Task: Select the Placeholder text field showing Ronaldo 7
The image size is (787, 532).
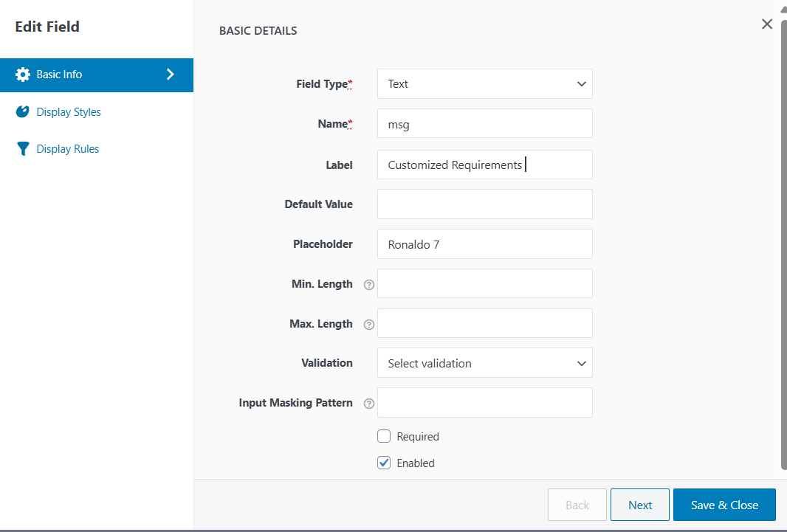Action: point(484,243)
